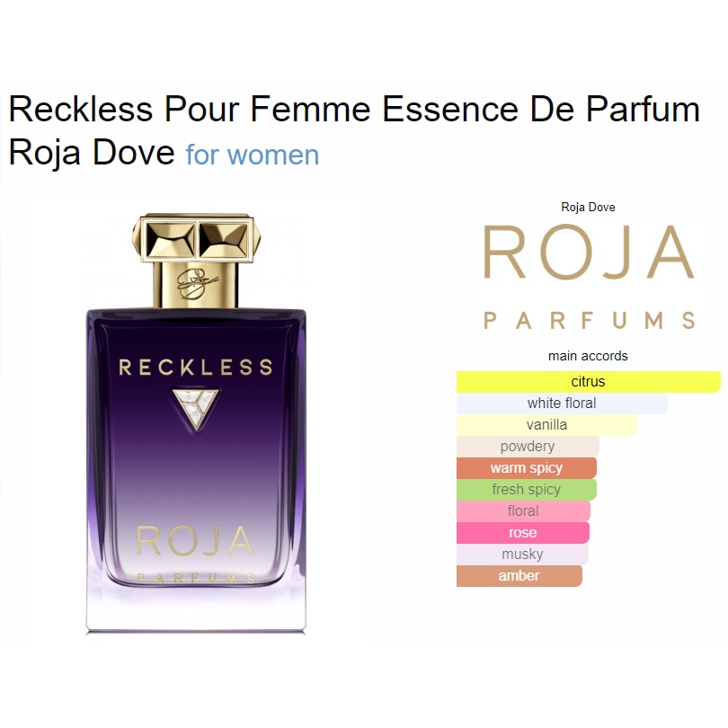Screen dimensions: 728x728
Task: Click 'Roja Dove' in the page heading
Action: coord(92,152)
